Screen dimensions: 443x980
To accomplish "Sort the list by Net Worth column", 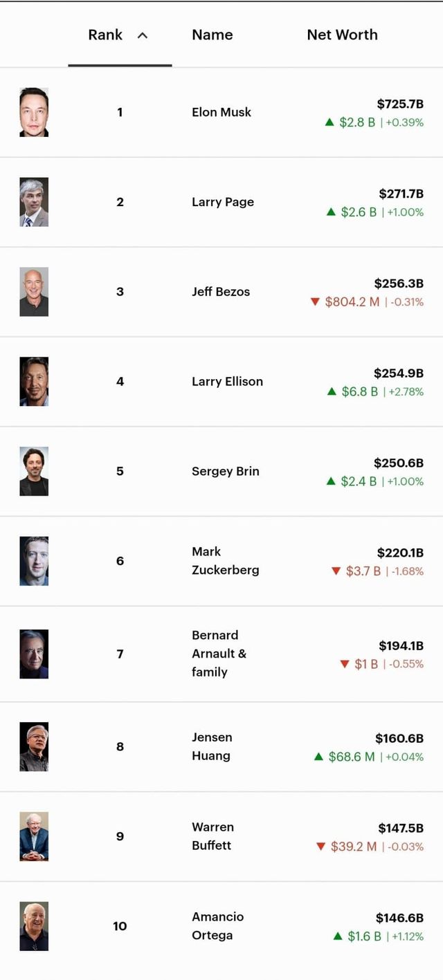I will (x=342, y=35).
